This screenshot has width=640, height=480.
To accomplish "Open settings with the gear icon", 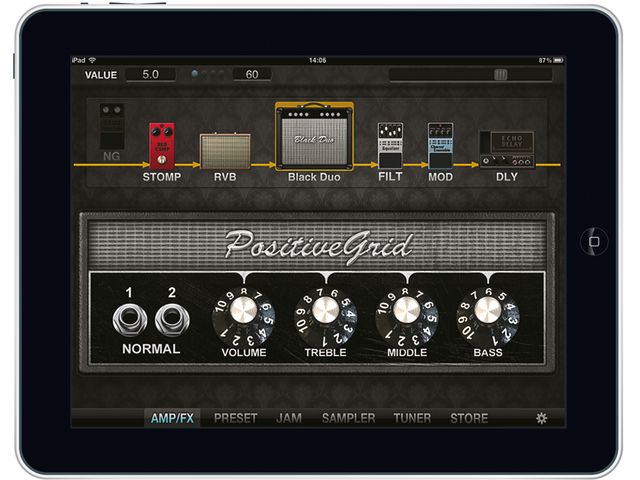I will pyautogui.click(x=541, y=418).
